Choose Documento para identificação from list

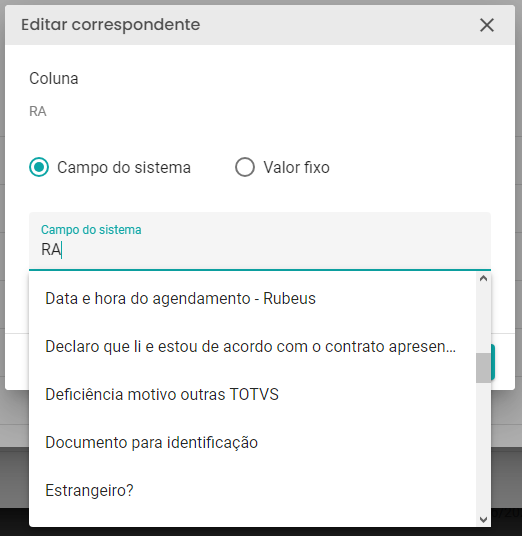point(252,442)
